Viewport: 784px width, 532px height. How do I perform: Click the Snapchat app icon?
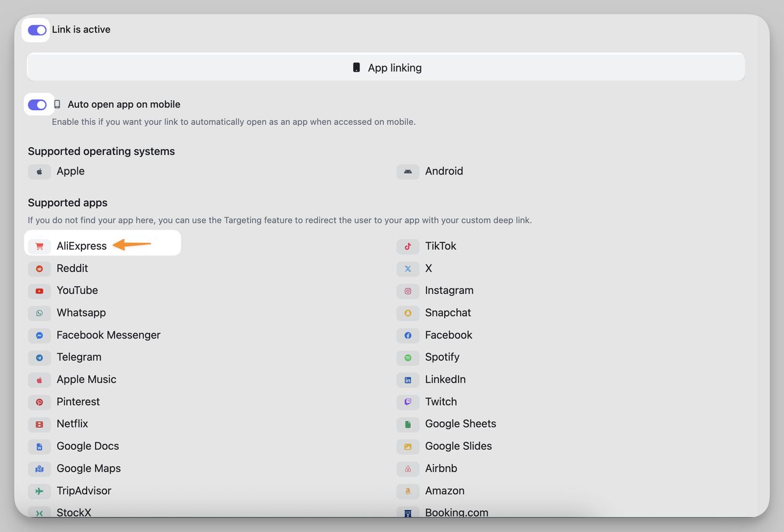click(x=408, y=313)
